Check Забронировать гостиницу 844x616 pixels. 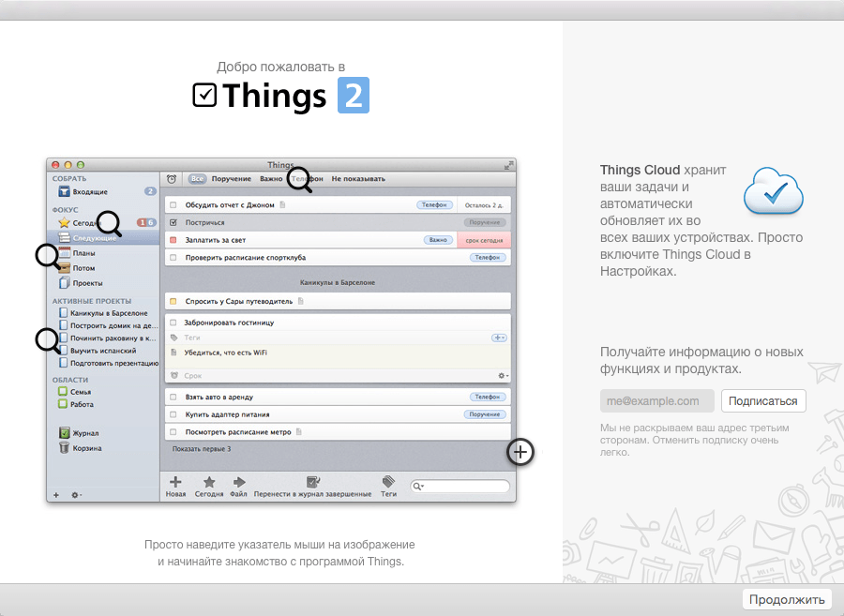click(x=173, y=323)
